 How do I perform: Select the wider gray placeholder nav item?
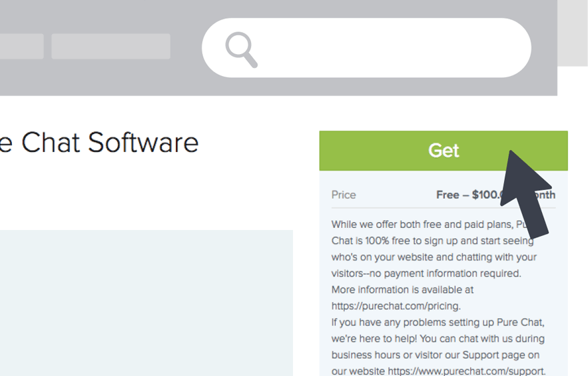[111, 46]
